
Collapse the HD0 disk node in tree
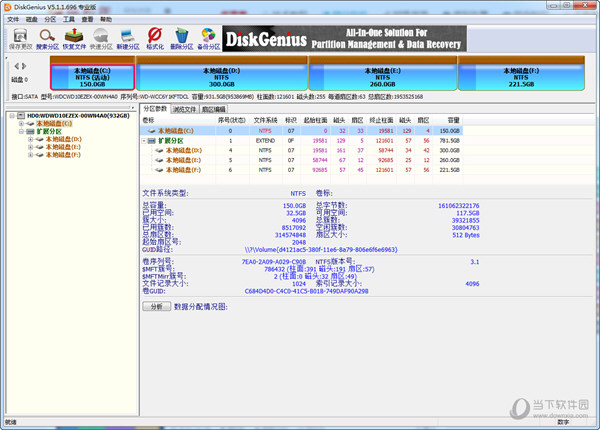coord(12,116)
